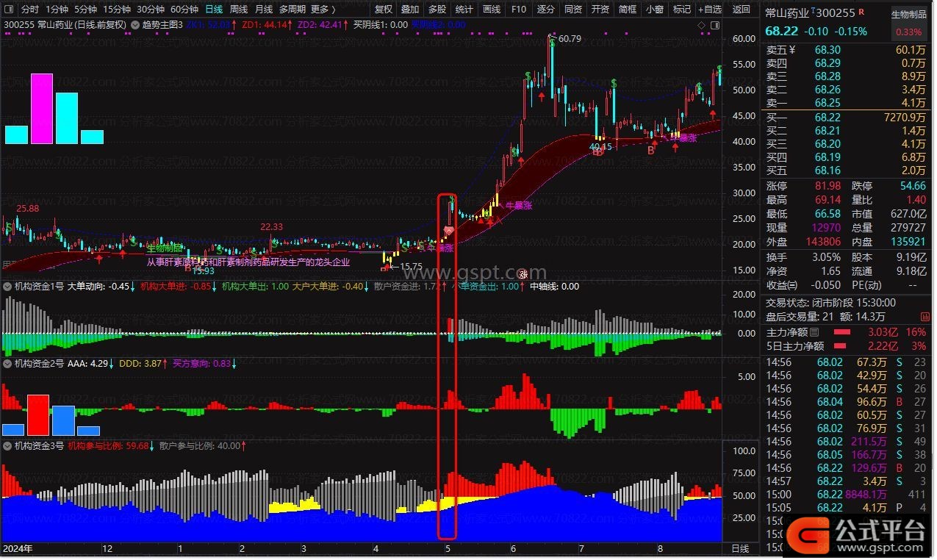Click the diamond icon in chart header
The width and height of the screenshot is (937, 560).
(702, 25)
